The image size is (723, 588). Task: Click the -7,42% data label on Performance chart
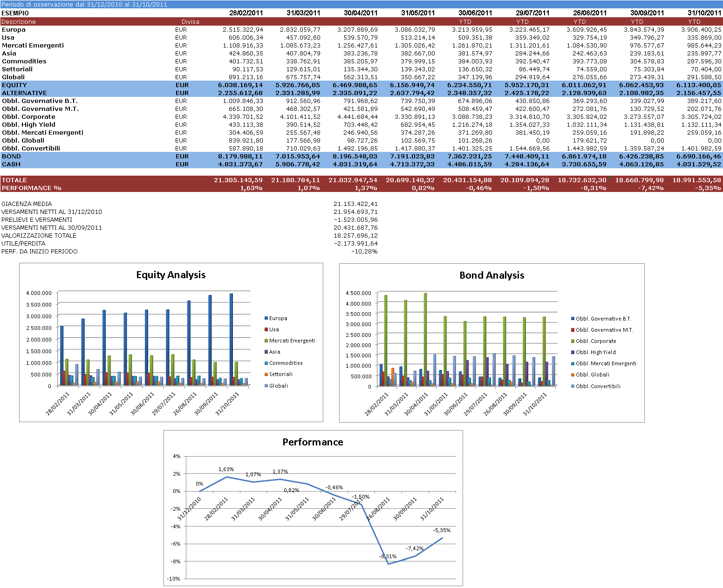(415, 548)
